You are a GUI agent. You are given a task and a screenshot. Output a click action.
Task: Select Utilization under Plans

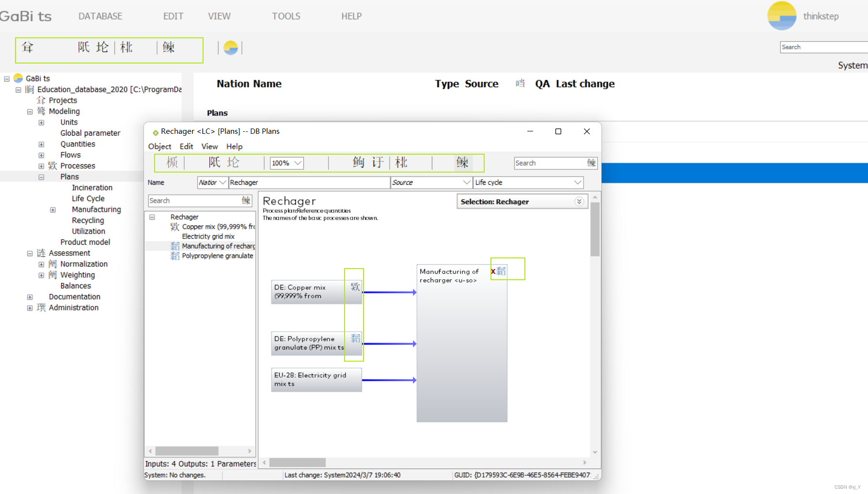click(x=88, y=231)
